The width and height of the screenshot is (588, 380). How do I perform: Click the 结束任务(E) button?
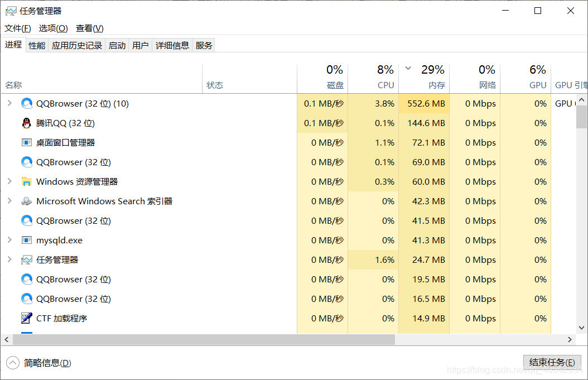(552, 362)
